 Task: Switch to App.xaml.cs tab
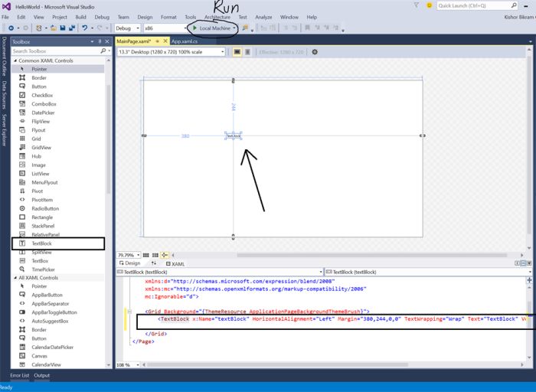(185, 41)
